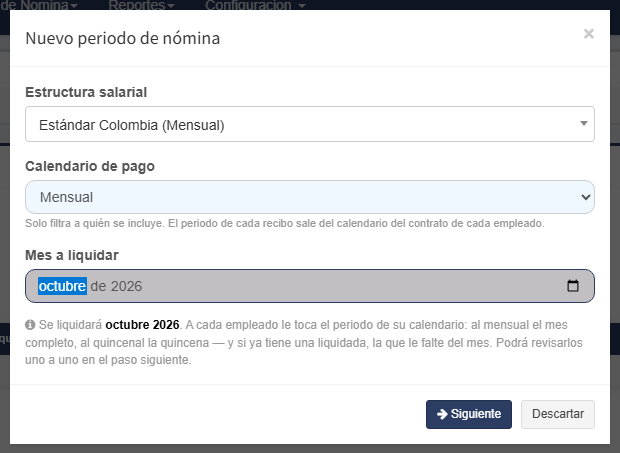Click the info icon next to 'Se liquidará'
This screenshot has height=453, width=620.
click(x=30, y=325)
